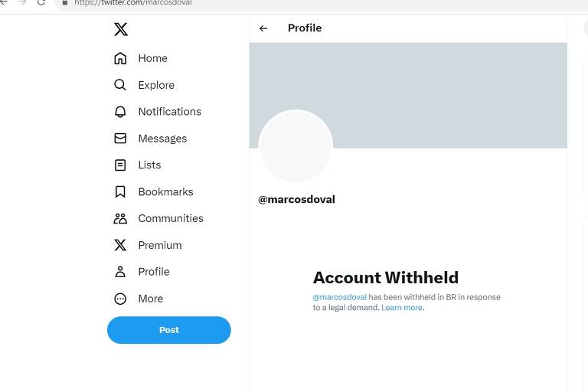Go back using the left arrow
588x392 pixels.
(263, 28)
